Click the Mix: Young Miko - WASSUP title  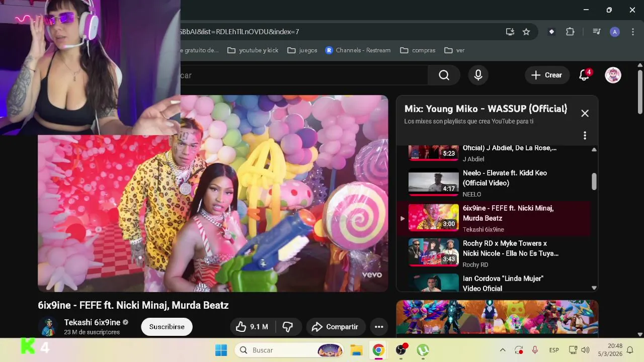[486, 109]
